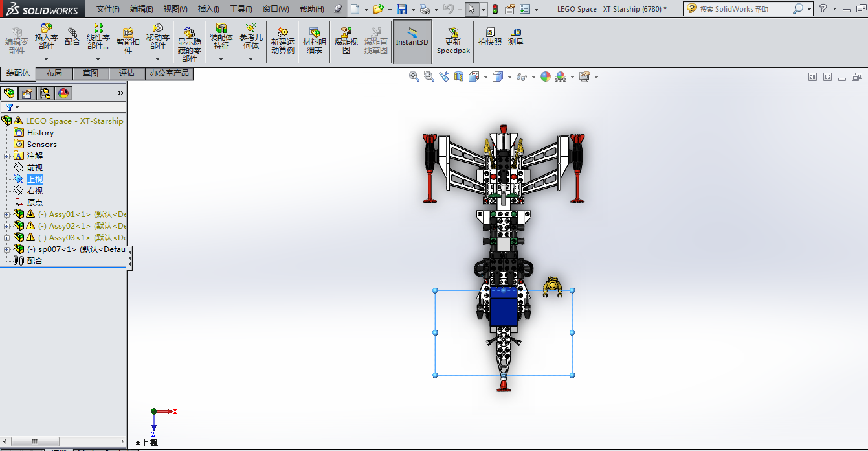Expand the Assy01<1> tree node
The image size is (868, 451).
7,214
